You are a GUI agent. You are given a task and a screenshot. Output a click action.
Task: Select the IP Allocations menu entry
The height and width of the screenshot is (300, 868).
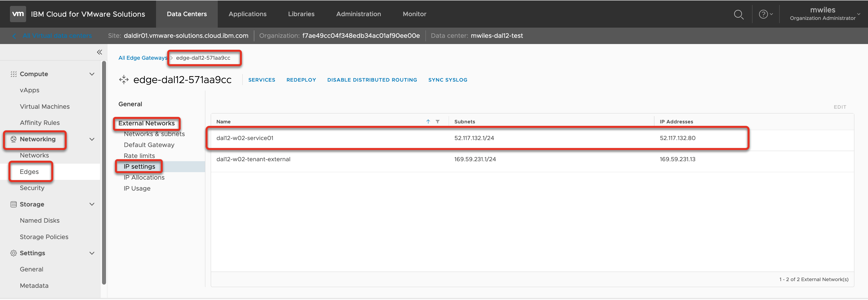pyautogui.click(x=144, y=178)
